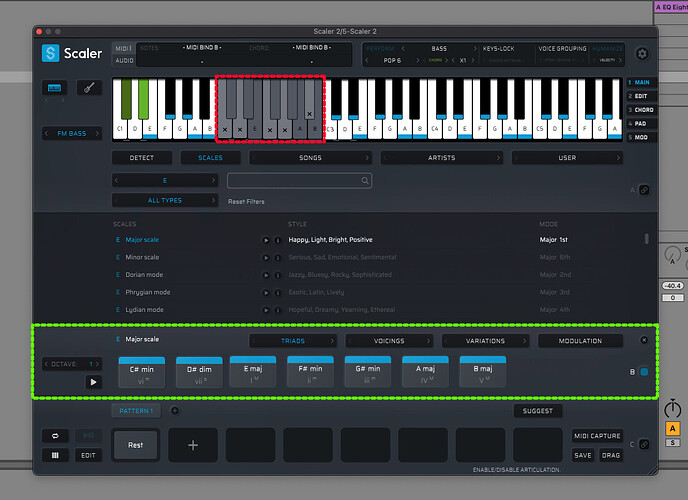Preview the E Lydian mode
Screen dimensions: 688x500
[x=265, y=310]
